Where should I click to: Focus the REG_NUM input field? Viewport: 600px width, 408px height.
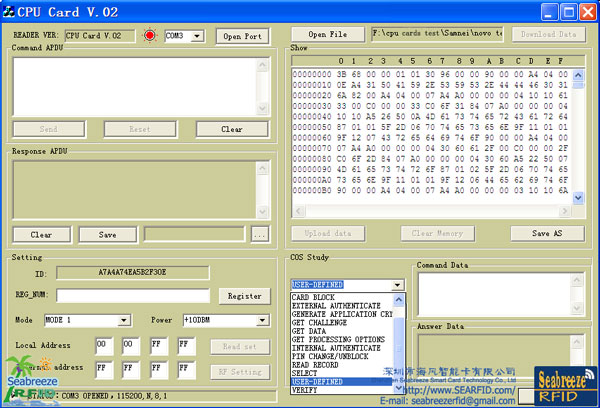click(x=133, y=296)
